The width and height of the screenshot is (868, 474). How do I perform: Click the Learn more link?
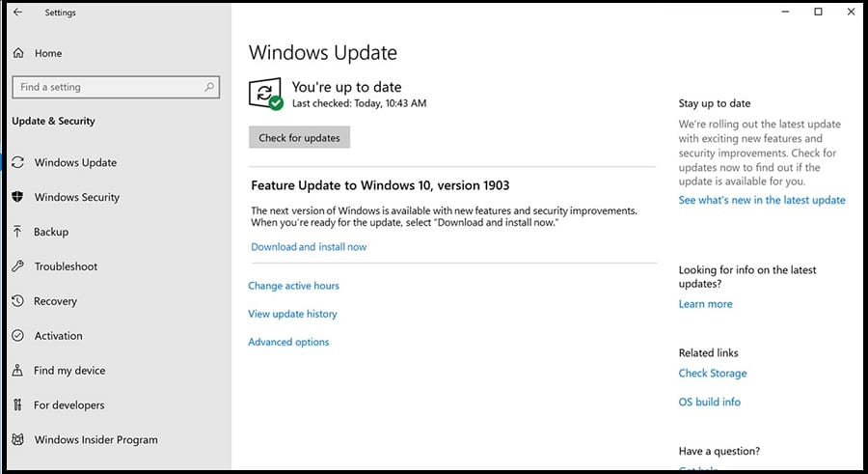(x=705, y=304)
